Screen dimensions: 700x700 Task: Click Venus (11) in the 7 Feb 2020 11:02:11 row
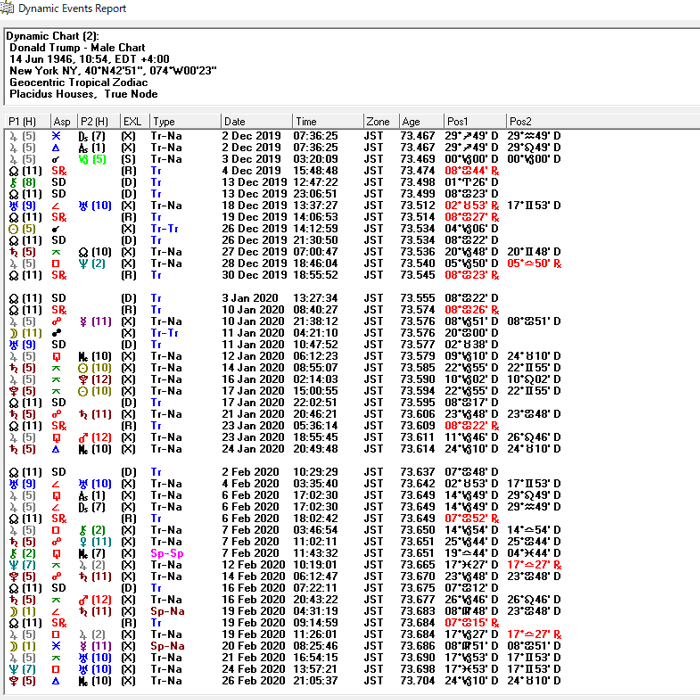95,542
